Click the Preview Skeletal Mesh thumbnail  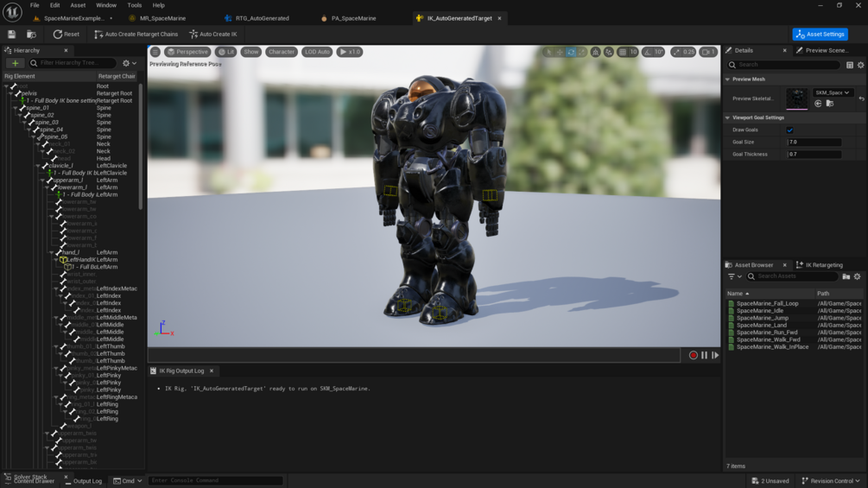(x=797, y=98)
